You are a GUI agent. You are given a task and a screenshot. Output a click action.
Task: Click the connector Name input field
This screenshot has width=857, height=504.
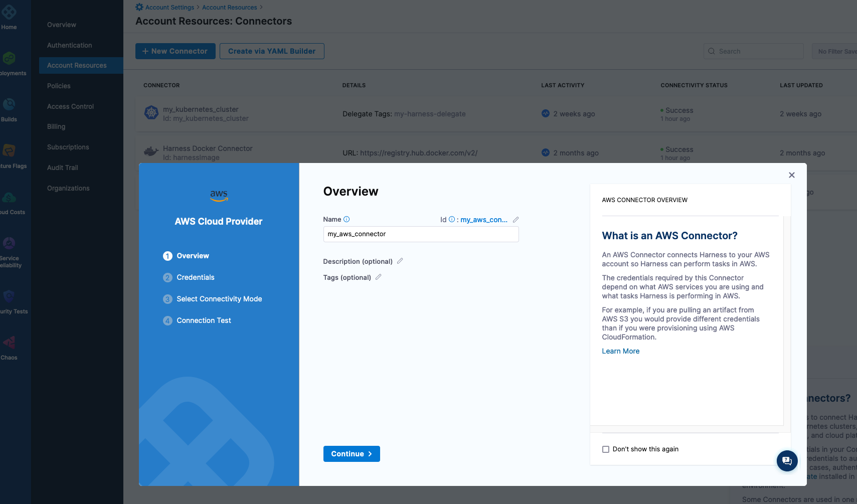[x=421, y=234]
